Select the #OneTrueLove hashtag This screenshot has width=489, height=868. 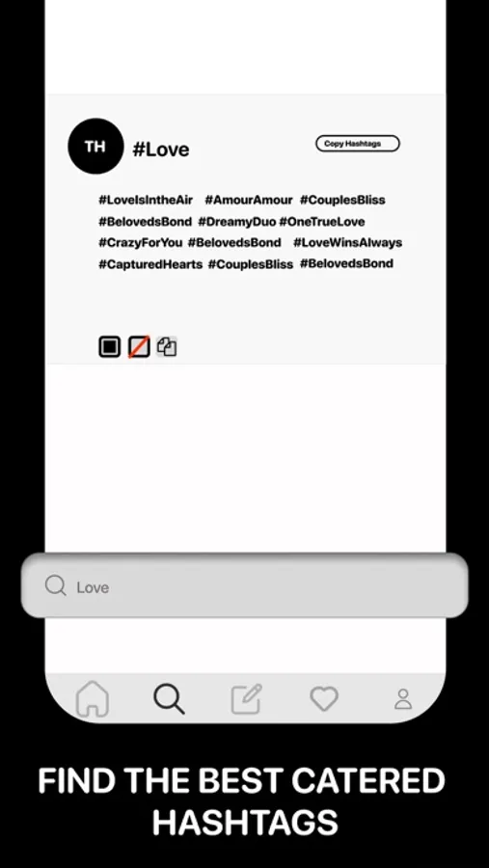tap(322, 222)
